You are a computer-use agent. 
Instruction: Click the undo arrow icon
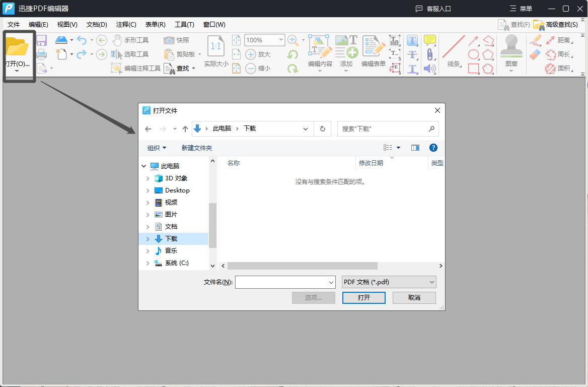(82, 40)
